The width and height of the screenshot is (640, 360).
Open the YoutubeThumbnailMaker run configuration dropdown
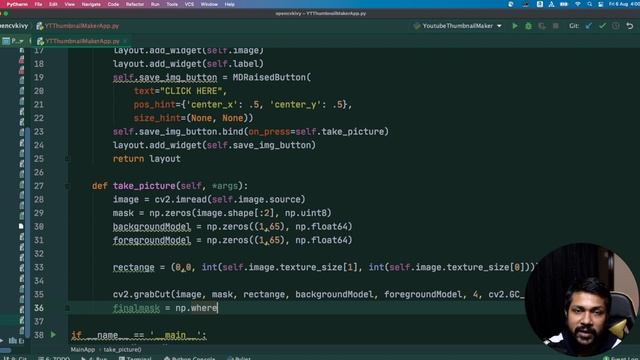(x=458, y=26)
